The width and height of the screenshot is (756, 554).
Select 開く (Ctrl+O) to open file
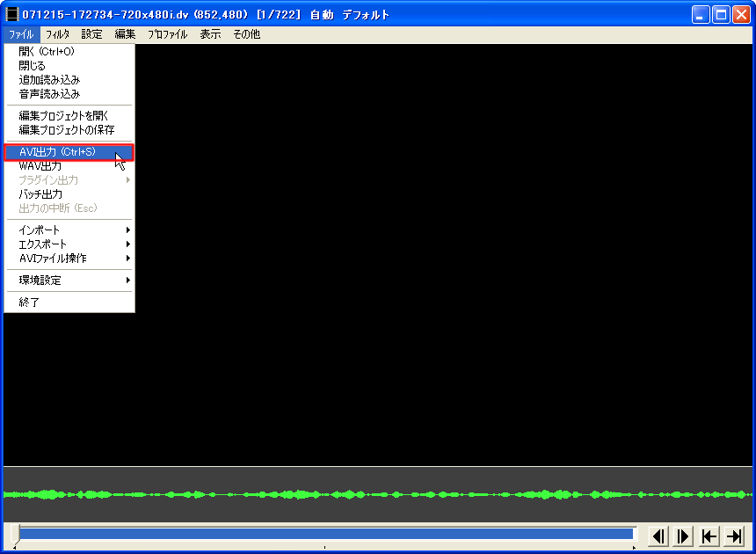[x=47, y=52]
